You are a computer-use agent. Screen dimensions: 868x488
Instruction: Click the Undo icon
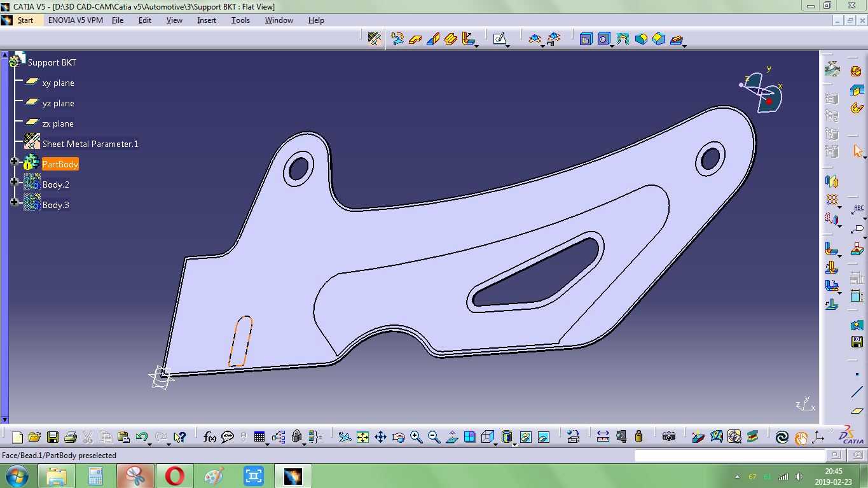click(142, 437)
